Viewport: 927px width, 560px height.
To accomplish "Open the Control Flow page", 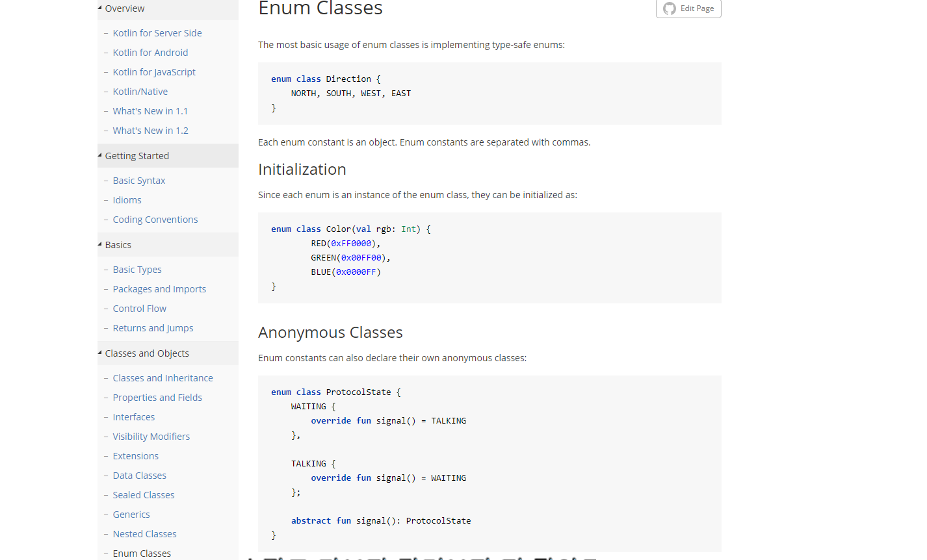I will click(140, 309).
